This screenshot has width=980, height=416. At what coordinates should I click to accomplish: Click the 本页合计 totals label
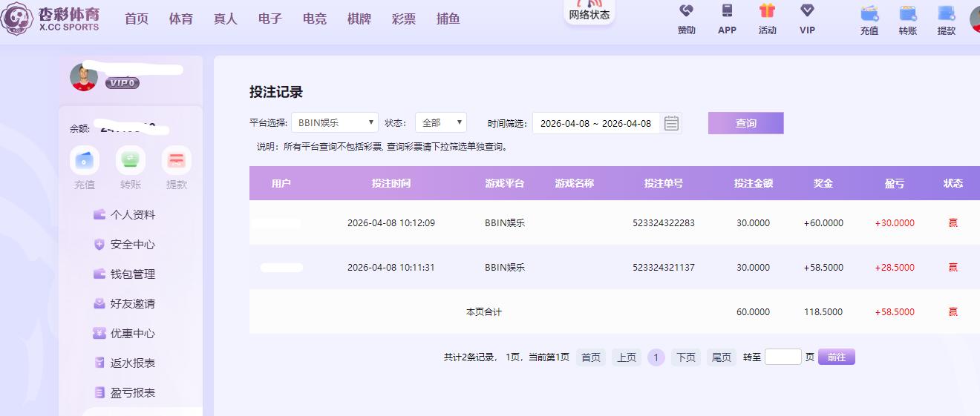484,312
